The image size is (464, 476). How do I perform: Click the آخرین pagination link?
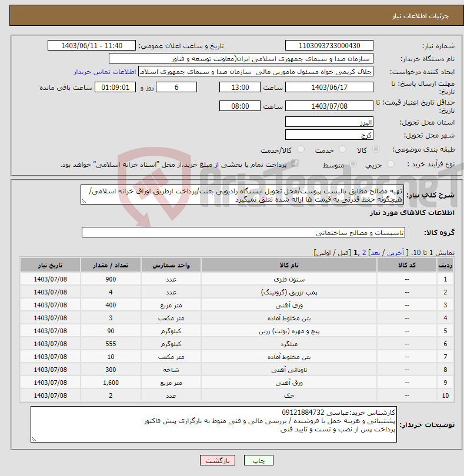[395, 253]
